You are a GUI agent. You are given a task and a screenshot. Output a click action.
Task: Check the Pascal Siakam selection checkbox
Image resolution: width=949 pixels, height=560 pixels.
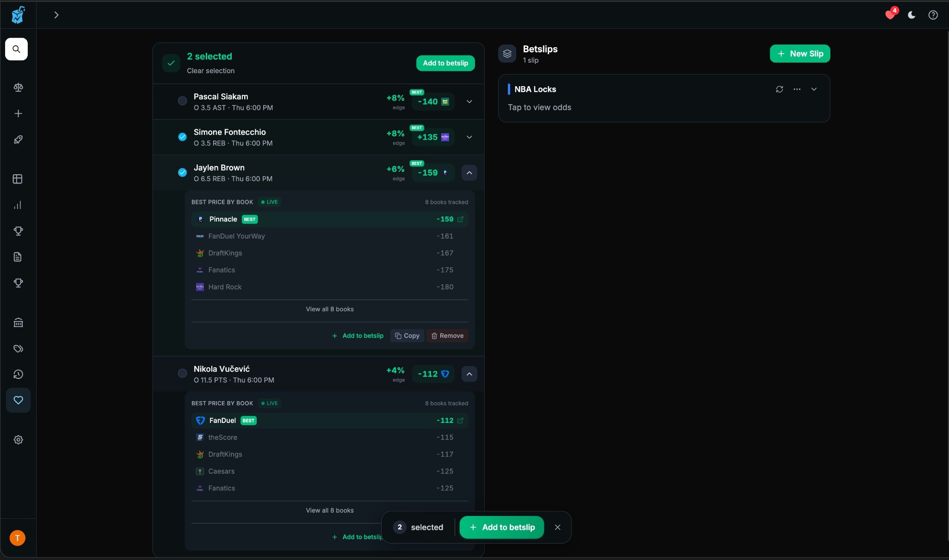click(182, 101)
